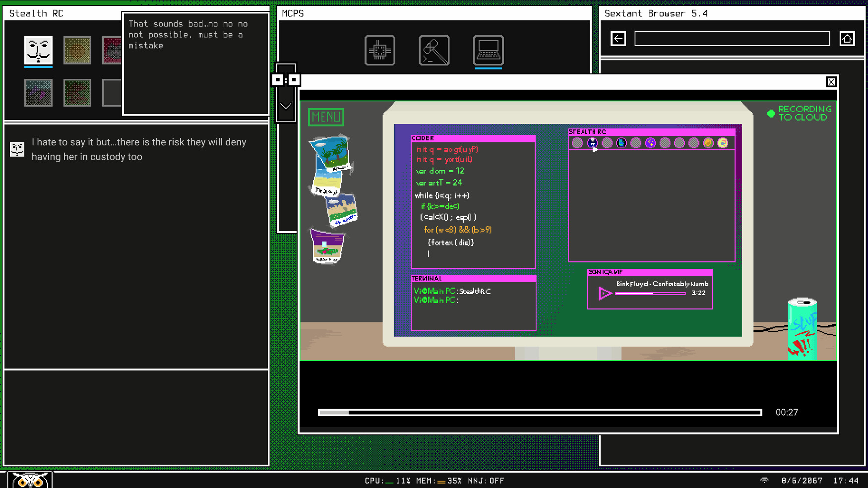Click the dark-blue avatar under the cursor
Image resolution: width=868 pixels, height=488 pixels.
(592, 143)
